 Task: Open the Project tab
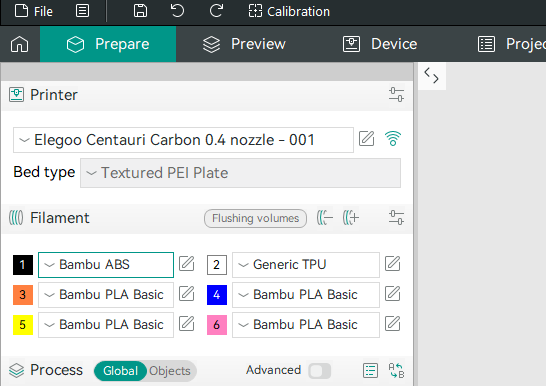512,44
